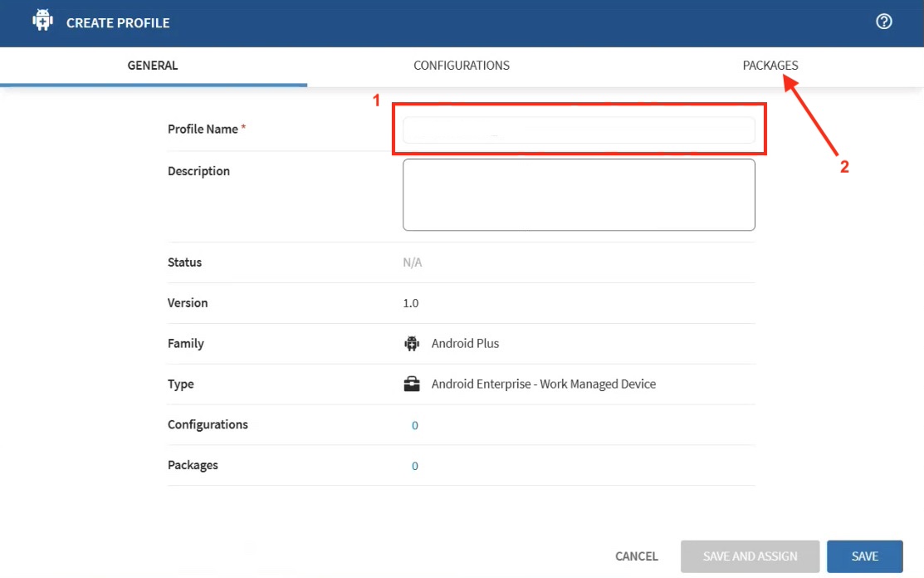This screenshot has width=924, height=578.
Task: Click the Android Plus family text
Action: 465,344
